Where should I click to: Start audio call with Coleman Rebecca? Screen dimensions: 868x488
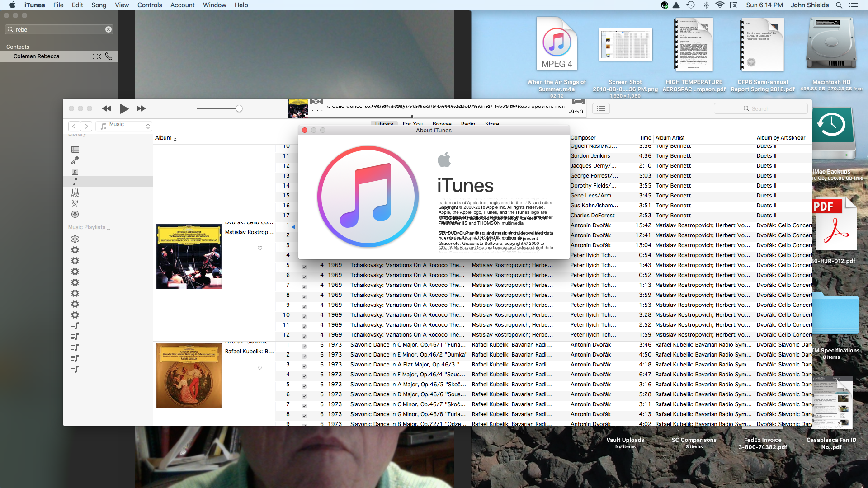point(108,56)
